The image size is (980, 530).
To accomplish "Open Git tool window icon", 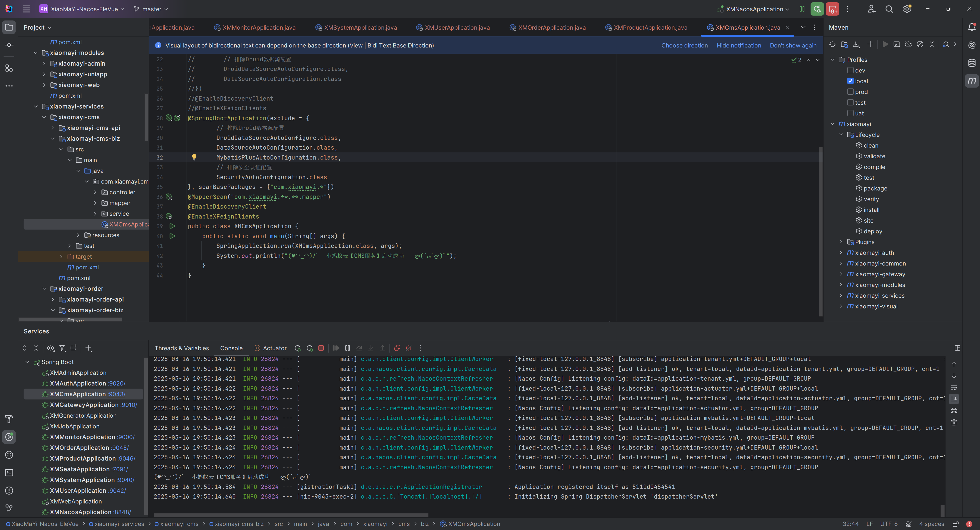I will [x=9, y=508].
